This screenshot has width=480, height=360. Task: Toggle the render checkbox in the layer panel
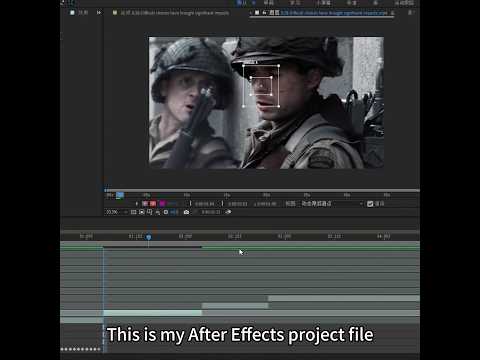370,204
